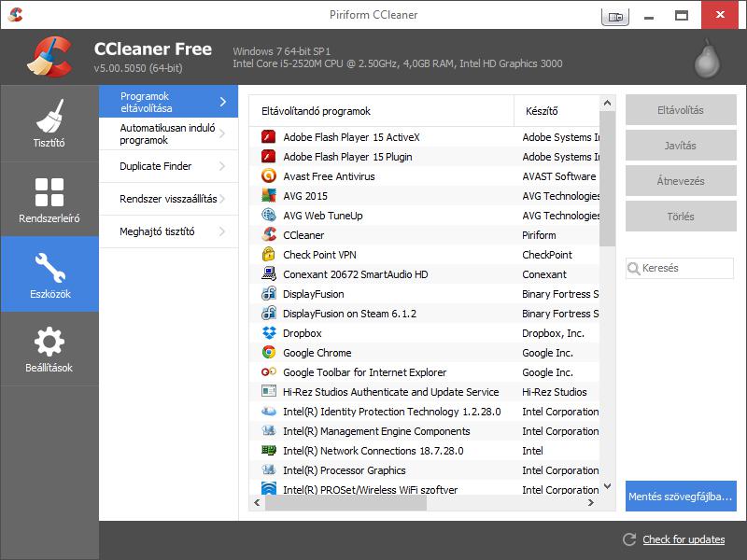Click the Keresés search field
The width and height of the screenshot is (747, 560).
(x=680, y=268)
